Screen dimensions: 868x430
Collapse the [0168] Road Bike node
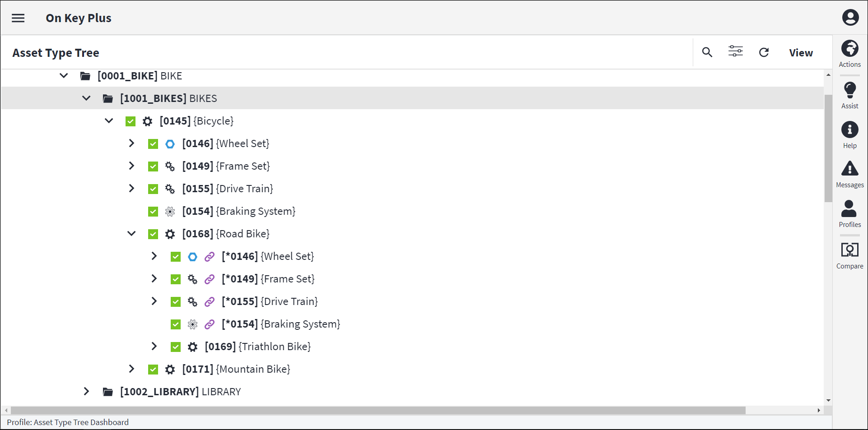131,233
